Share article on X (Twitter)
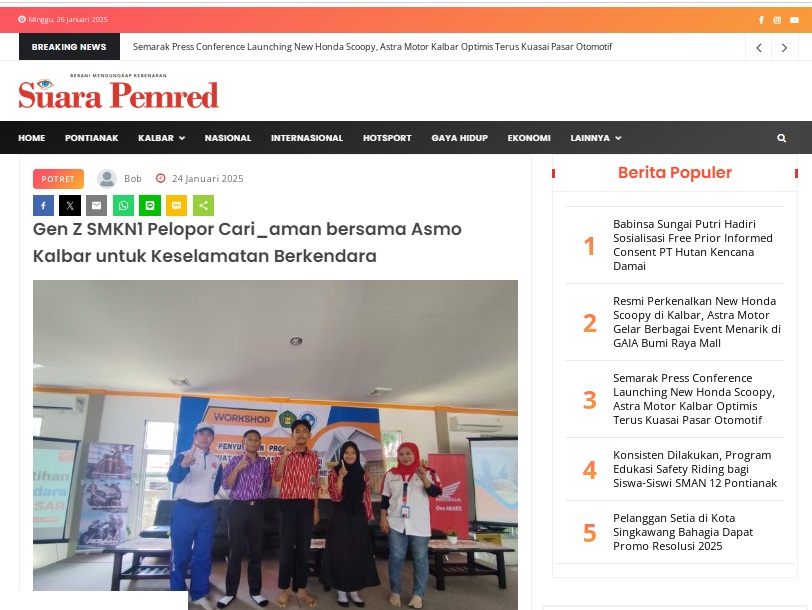The height and width of the screenshot is (610, 812). click(x=70, y=206)
